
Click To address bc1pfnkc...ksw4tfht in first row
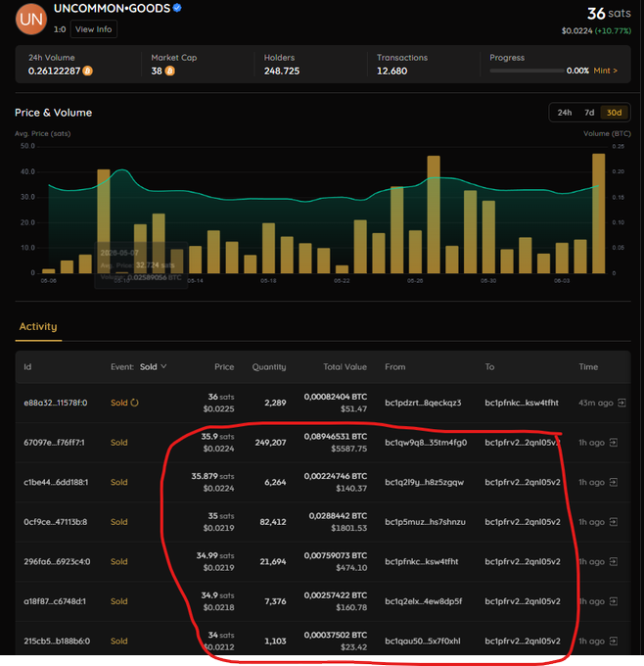tap(522, 403)
